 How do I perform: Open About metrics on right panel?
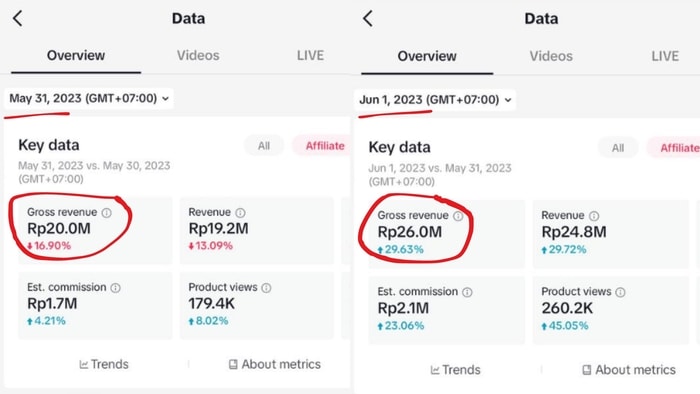(x=629, y=369)
